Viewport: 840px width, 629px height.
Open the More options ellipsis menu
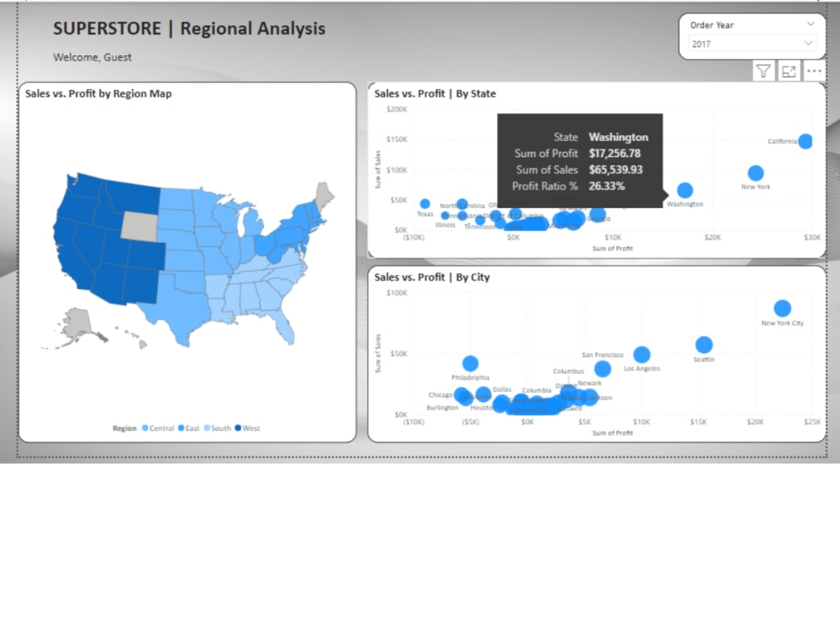[814, 71]
